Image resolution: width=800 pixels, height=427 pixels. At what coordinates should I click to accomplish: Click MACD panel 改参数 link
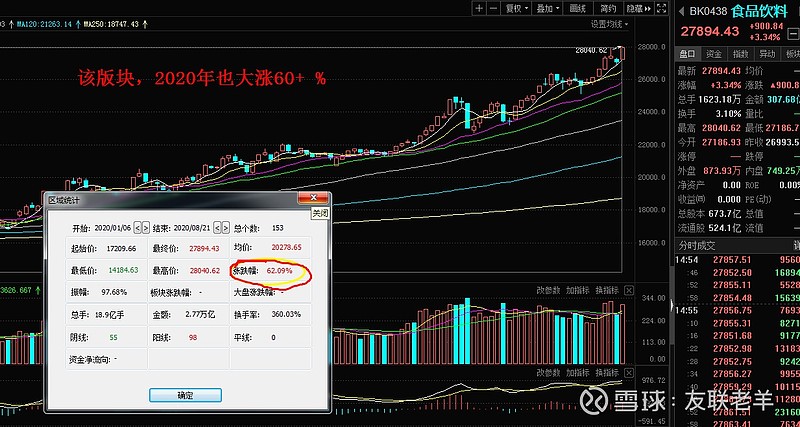(548, 372)
